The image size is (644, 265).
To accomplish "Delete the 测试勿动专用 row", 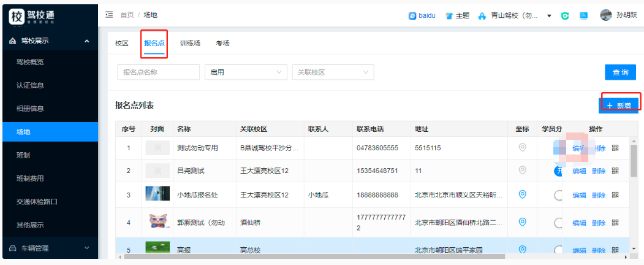I will click(599, 148).
